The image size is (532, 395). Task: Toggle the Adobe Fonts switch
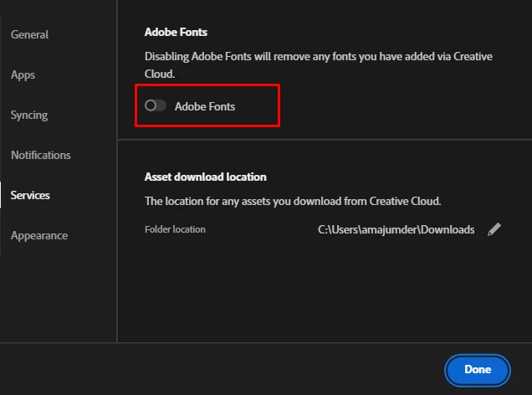(156, 105)
